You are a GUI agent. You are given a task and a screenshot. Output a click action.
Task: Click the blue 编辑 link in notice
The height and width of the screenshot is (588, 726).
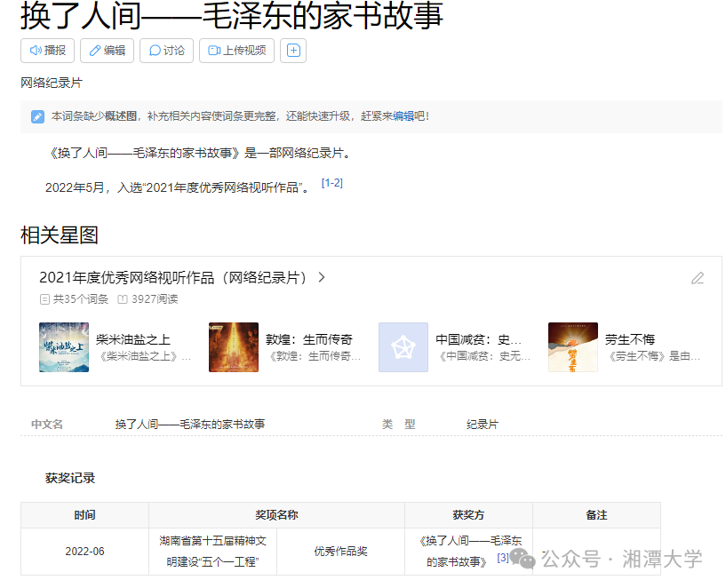(x=403, y=116)
